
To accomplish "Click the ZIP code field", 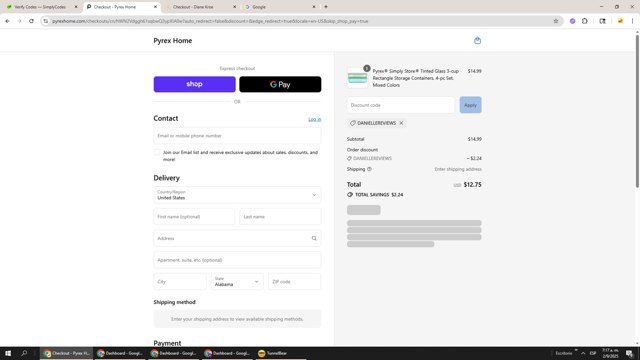I will click(x=295, y=282).
